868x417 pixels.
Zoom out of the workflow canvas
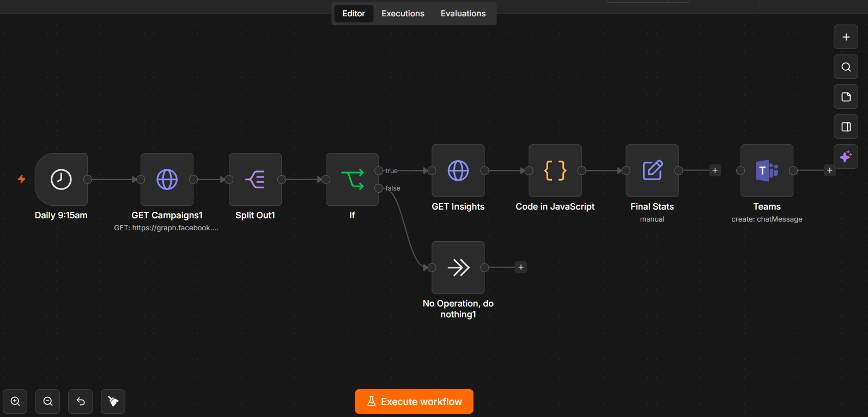coord(48,401)
